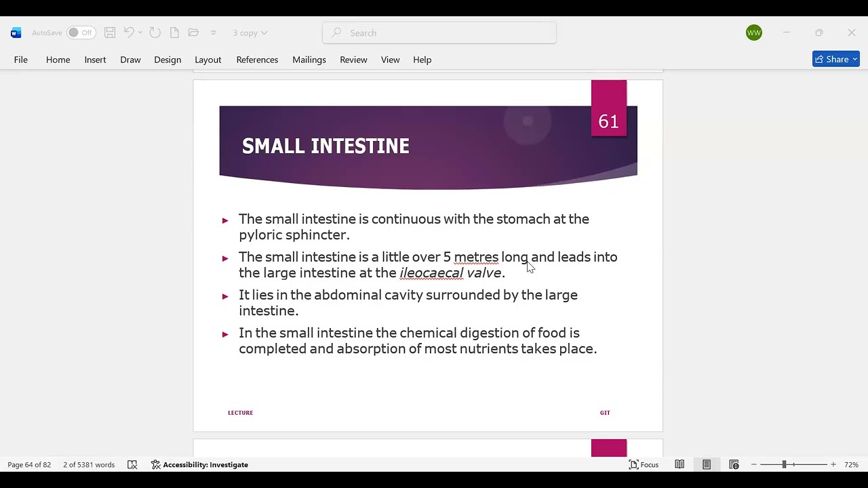Click the 'SMALL INTESTINE' slide title
The image size is (868, 488).
coord(325,146)
